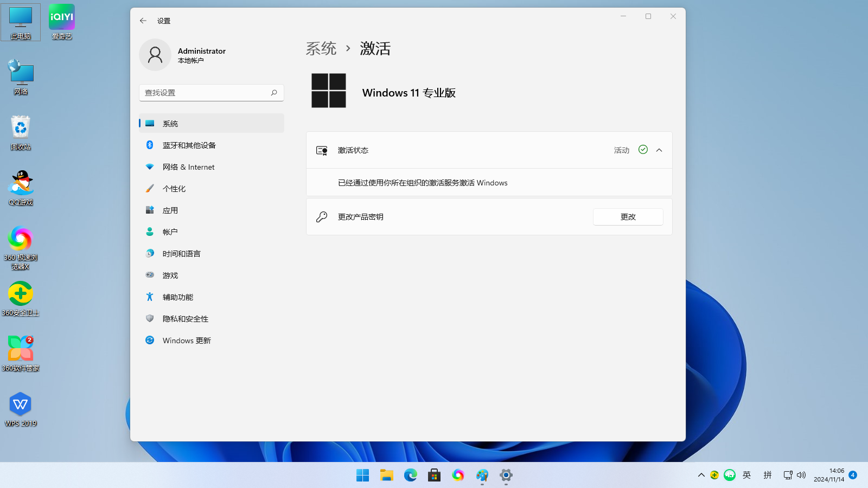Viewport: 868px width, 488px height.
Task: Open the WPS 2019 desktop icon
Action: (21, 409)
